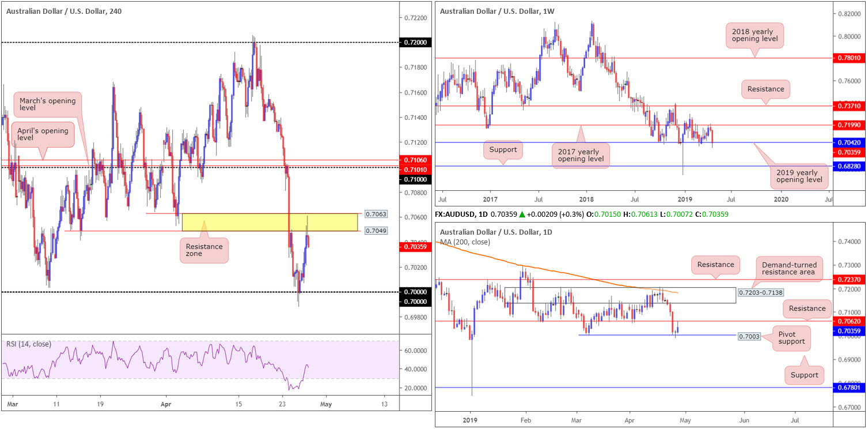Click the black 0.71000 price label
This screenshot has width=868, height=429.
414,179
